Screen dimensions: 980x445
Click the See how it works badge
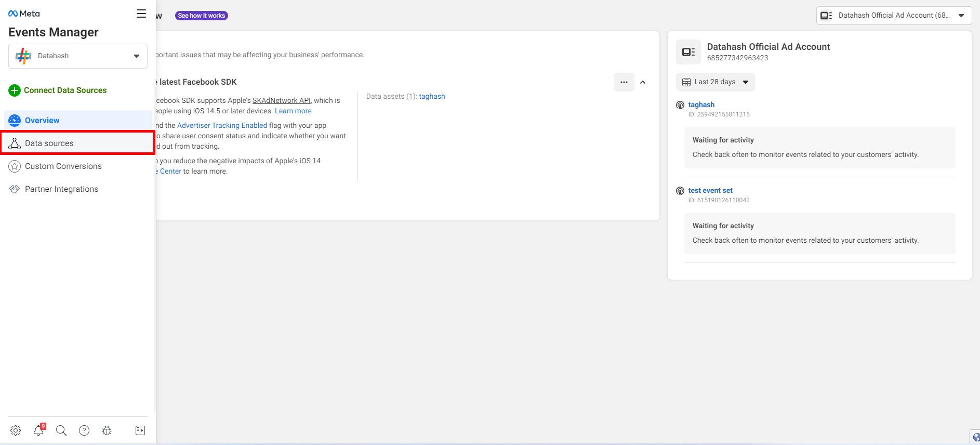coord(202,16)
